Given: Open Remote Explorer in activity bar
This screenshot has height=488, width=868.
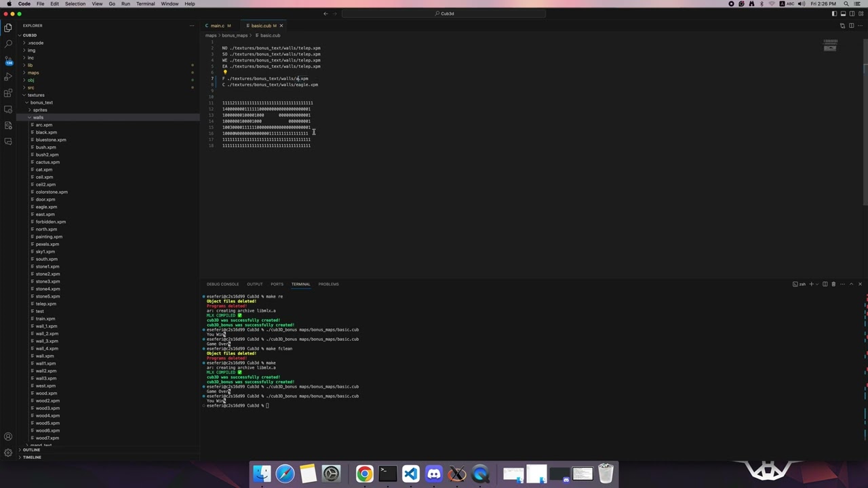Looking at the screenshot, I should (8, 109).
